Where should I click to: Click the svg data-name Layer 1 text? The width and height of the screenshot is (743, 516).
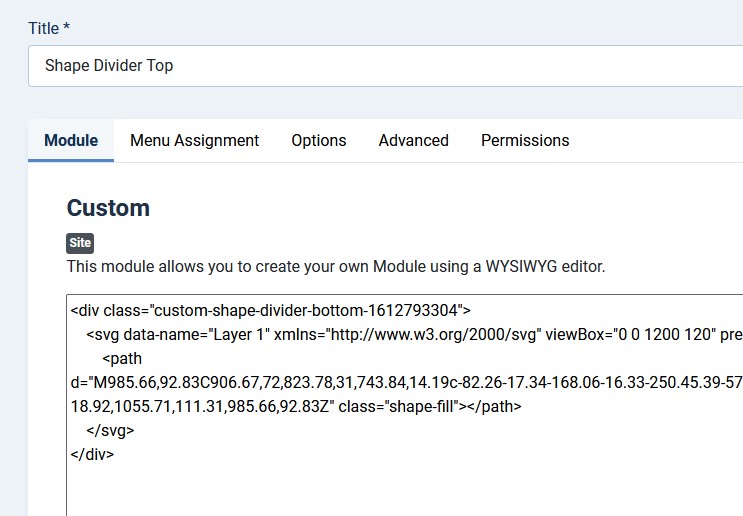click(x=178, y=335)
